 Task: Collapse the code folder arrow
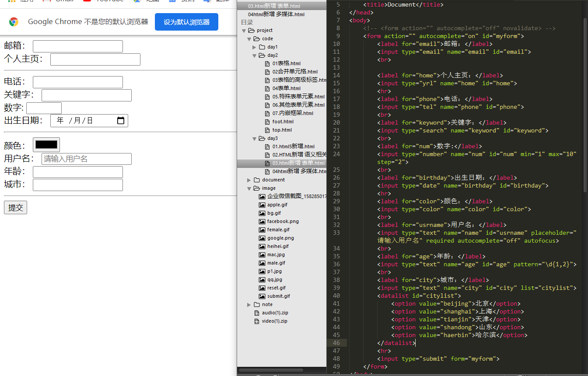coord(249,39)
